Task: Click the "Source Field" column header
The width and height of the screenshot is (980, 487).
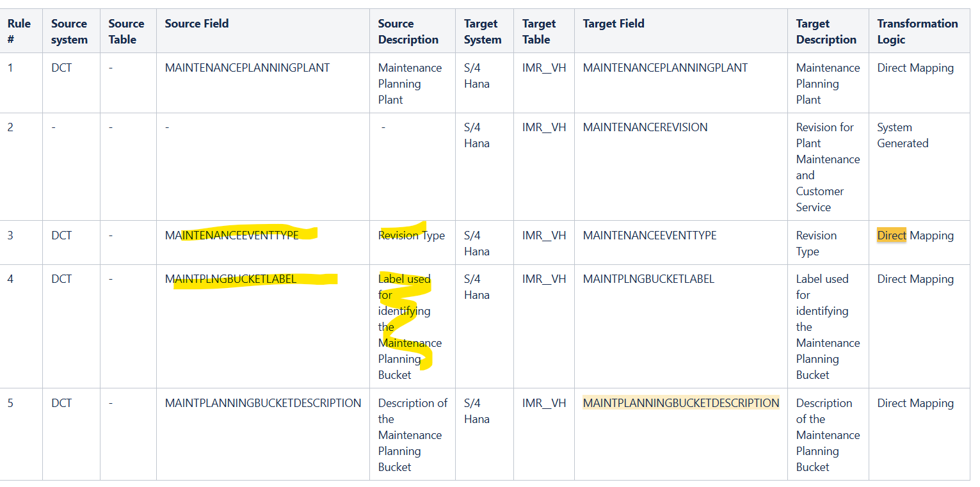Action: pos(197,24)
